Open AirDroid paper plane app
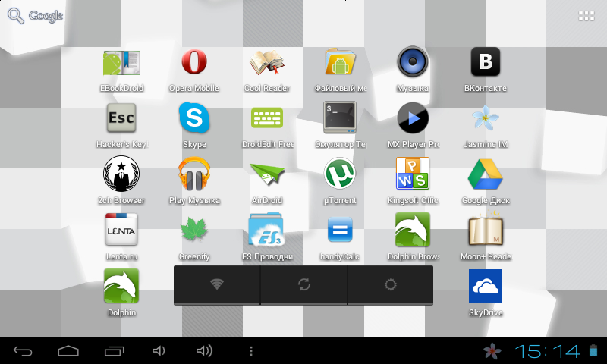Screen dimensions: 607x364 (267, 174)
